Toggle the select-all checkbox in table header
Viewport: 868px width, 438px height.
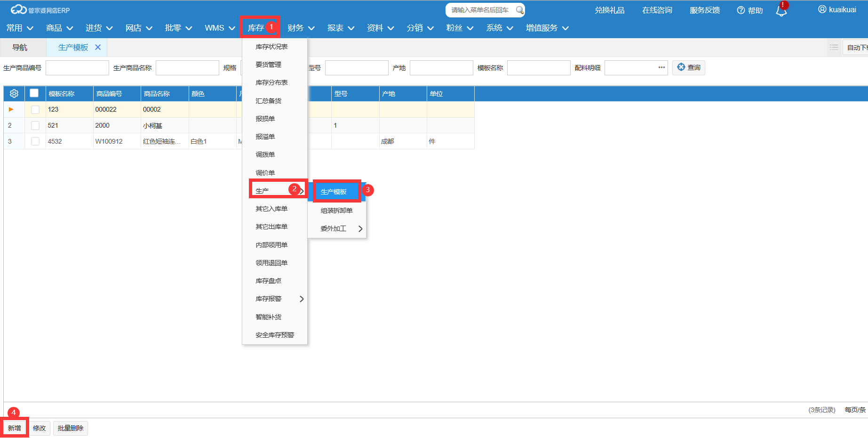(34, 93)
